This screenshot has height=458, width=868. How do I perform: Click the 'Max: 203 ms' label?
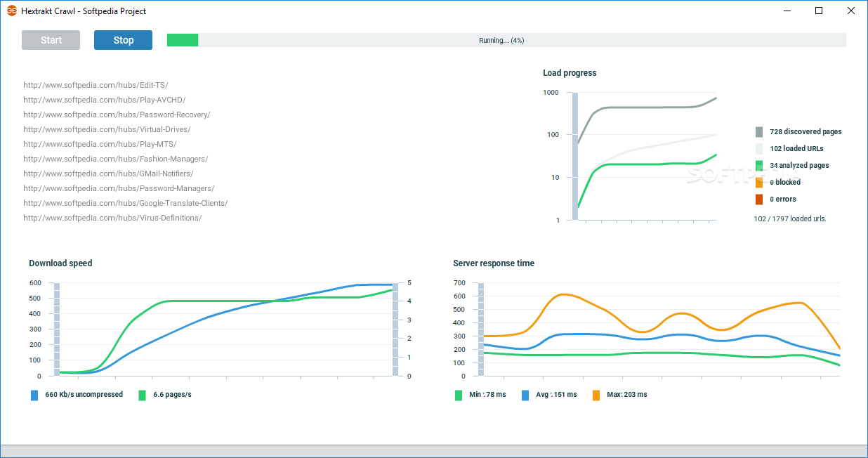(x=627, y=395)
